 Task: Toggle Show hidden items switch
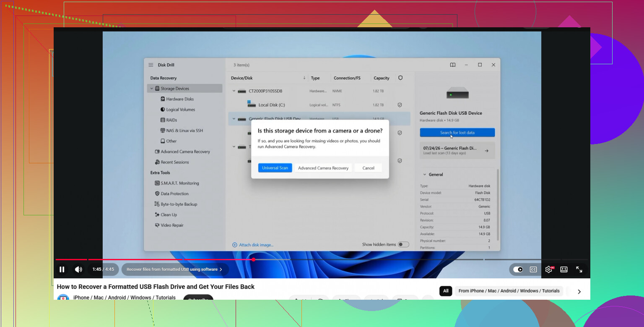(x=403, y=244)
